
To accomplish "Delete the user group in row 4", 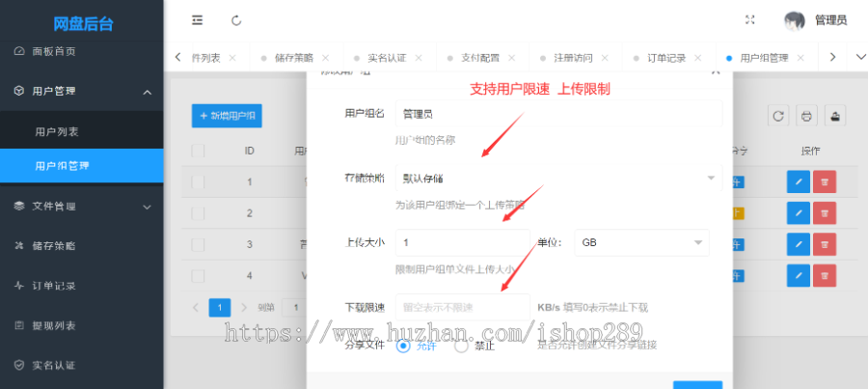I will click(x=825, y=275).
